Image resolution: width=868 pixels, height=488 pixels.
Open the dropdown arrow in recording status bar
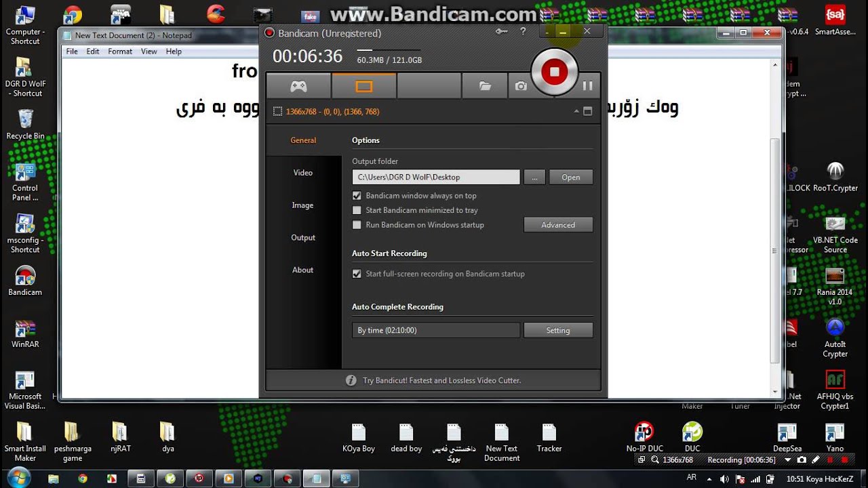pos(788,460)
